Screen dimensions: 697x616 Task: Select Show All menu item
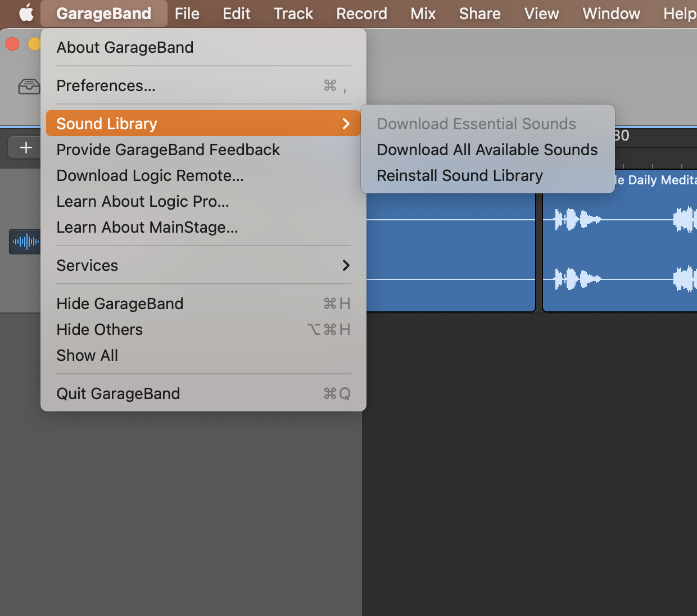point(203,355)
